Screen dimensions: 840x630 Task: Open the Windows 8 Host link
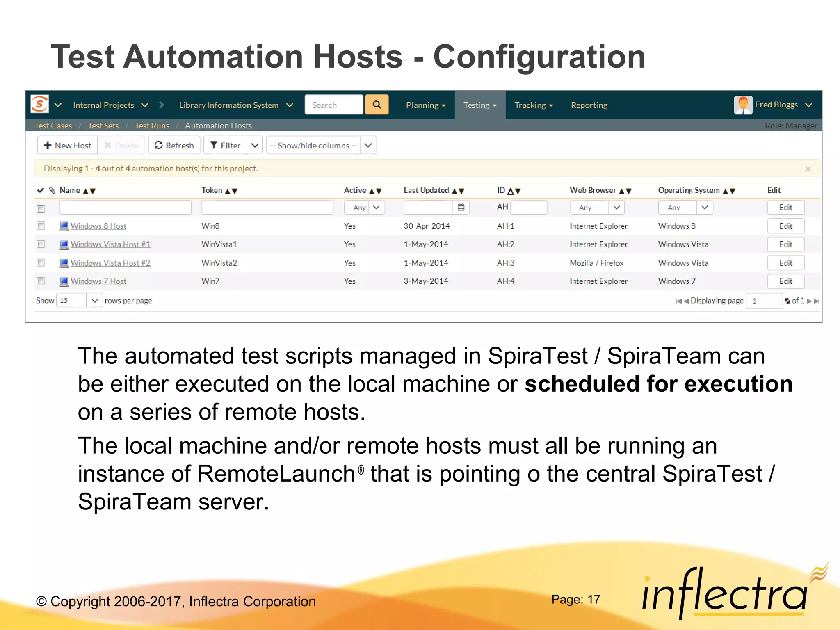click(98, 226)
